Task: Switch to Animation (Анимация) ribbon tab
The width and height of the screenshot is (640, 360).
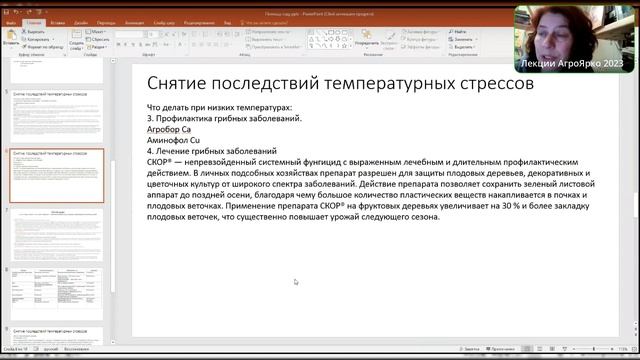Action: (134, 23)
